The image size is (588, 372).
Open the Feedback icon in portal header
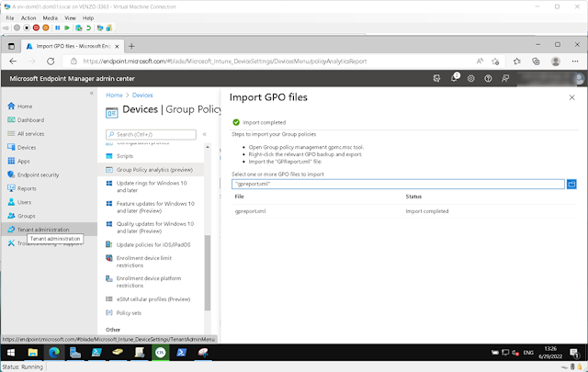(x=505, y=78)
